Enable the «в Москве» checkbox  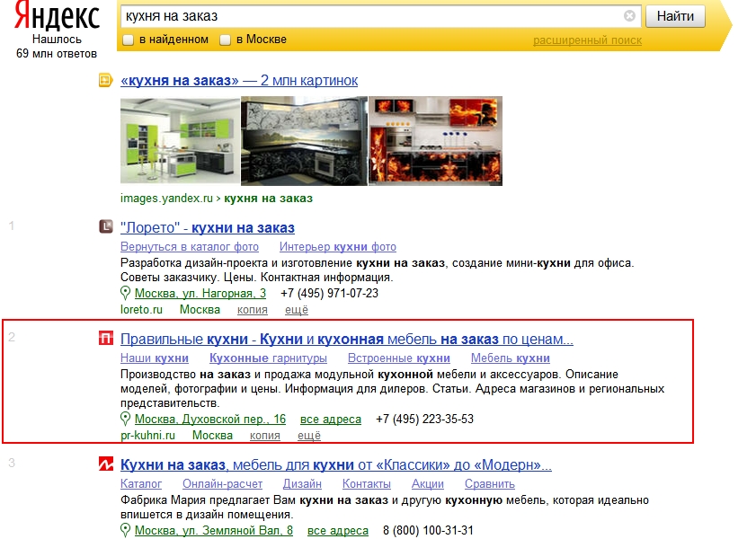coord(225,40)
